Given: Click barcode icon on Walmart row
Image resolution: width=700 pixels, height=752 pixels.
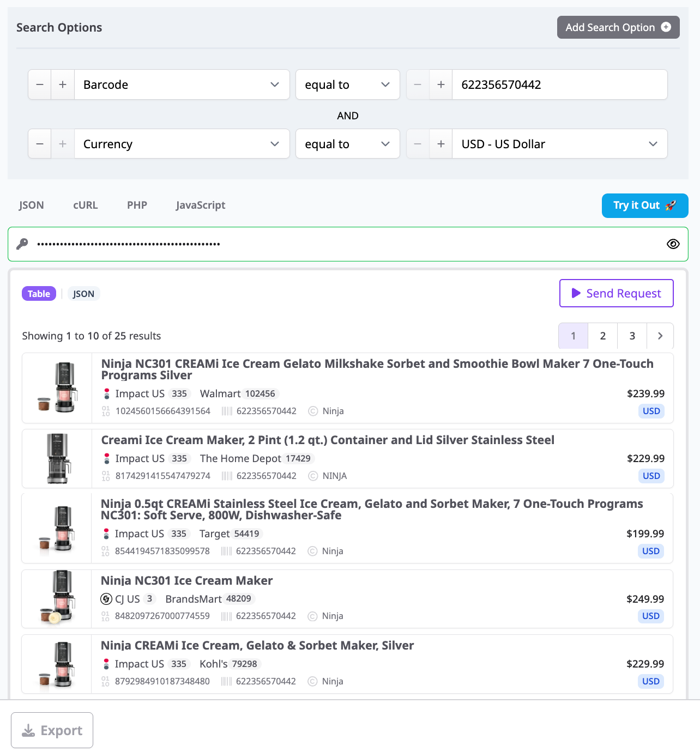Looking at the screenshot, I should click(x=227, y=411).
